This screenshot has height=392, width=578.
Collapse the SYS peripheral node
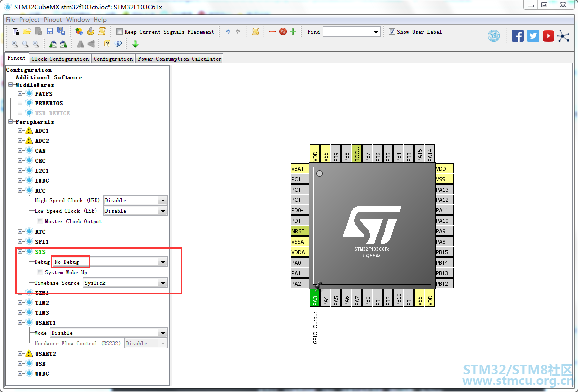coord(20,252)
